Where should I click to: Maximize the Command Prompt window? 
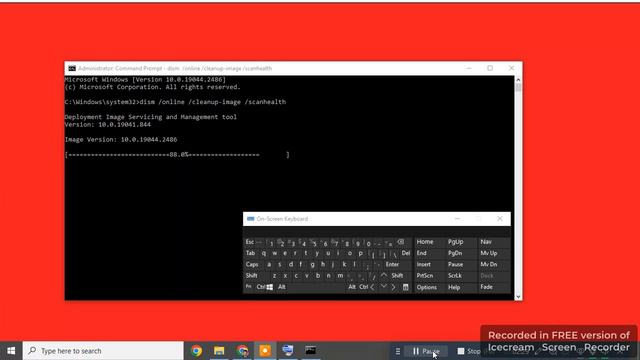coord(490,68)
